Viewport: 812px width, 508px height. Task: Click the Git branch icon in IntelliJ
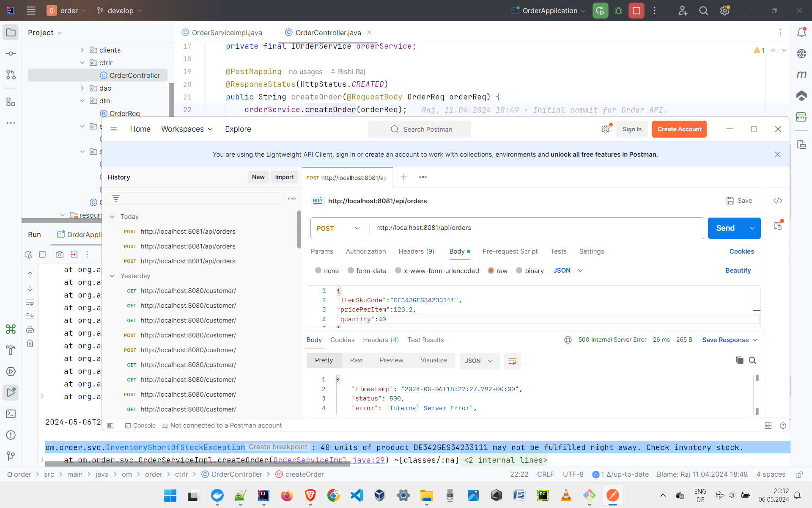pos(101,11)
